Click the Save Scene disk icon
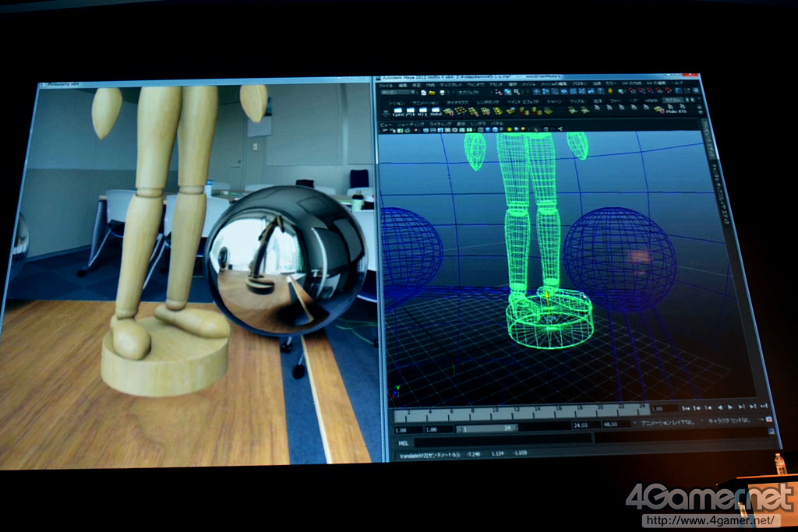 click(x=442, y=93)
